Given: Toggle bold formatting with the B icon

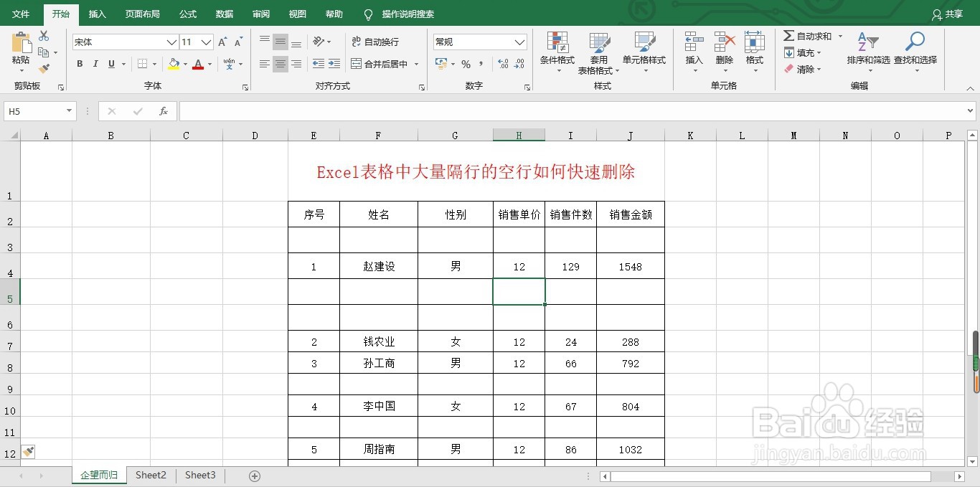Looking at the screenshot, I should tap(79, 64).
